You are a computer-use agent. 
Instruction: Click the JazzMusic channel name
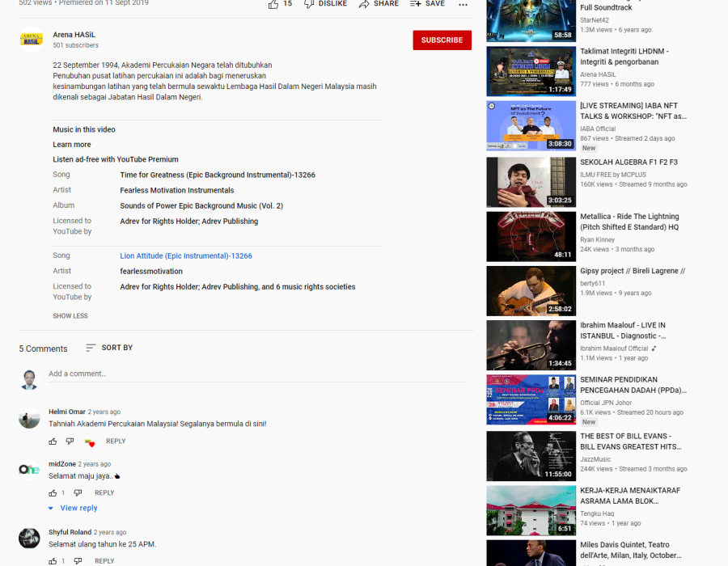[595, 459]
